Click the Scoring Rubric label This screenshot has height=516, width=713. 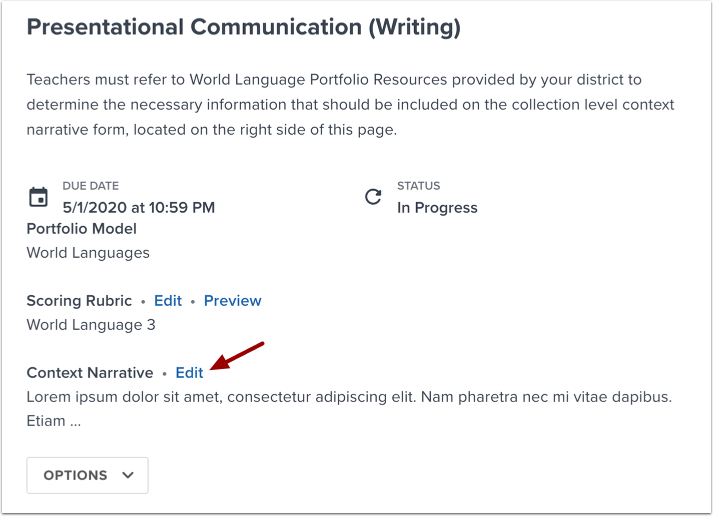click(x=79, y=301)
